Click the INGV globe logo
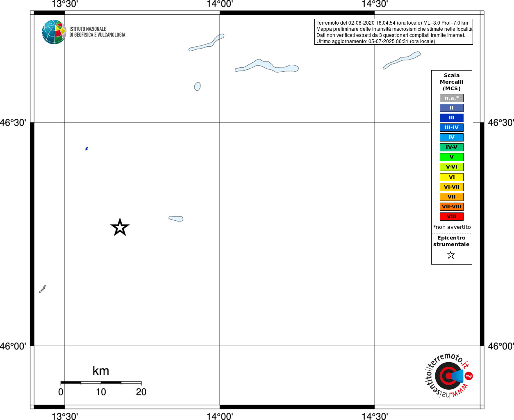514x420 pixels. (54, 32)
